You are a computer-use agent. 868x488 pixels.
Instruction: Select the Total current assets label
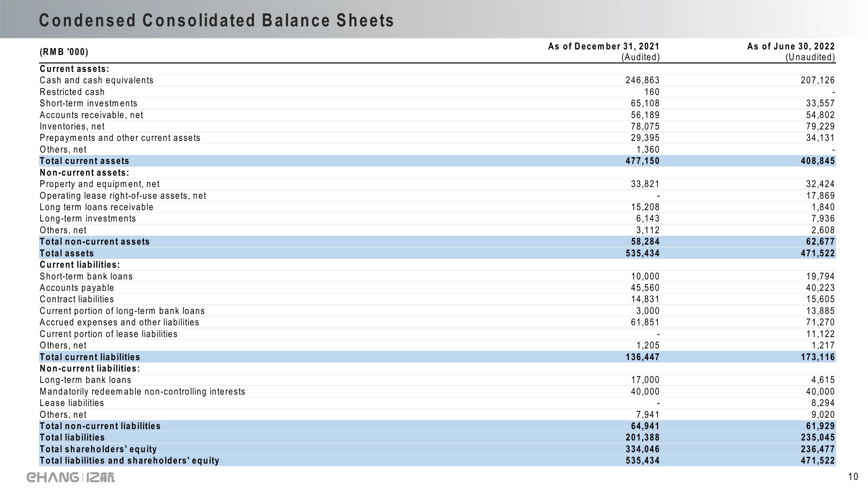tap(84, 161)
